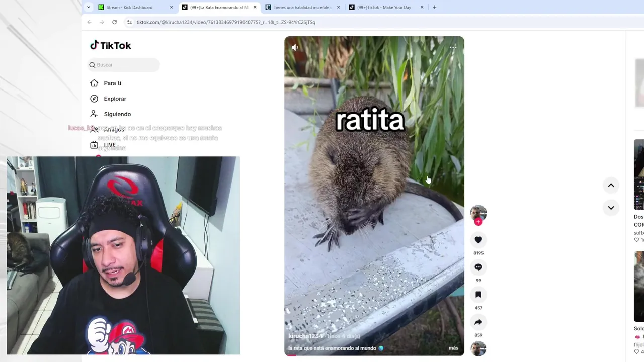Follow the creator with plus badge
The height and width of the screenshot is (362, 644).
478,222
